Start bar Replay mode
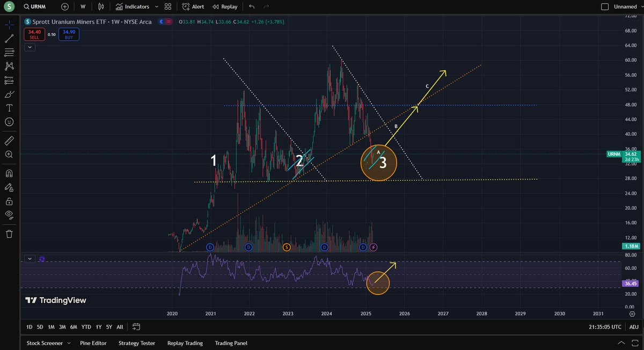This screenshot has width=644, height=350. pos(224,7)
